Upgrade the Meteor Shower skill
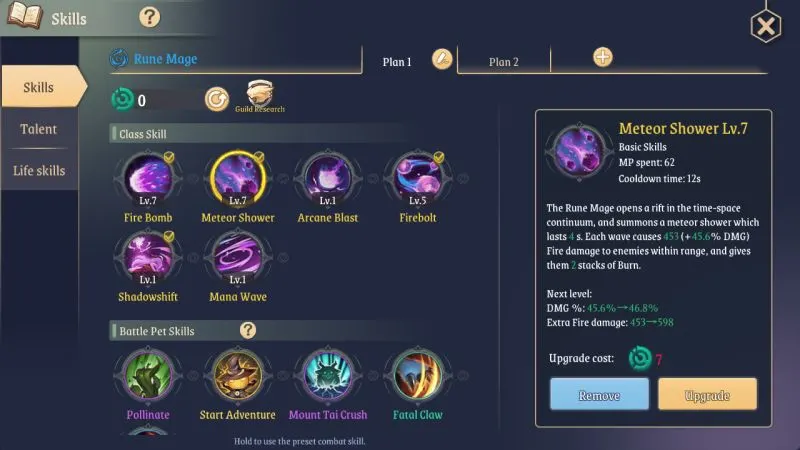 point(707,394)
